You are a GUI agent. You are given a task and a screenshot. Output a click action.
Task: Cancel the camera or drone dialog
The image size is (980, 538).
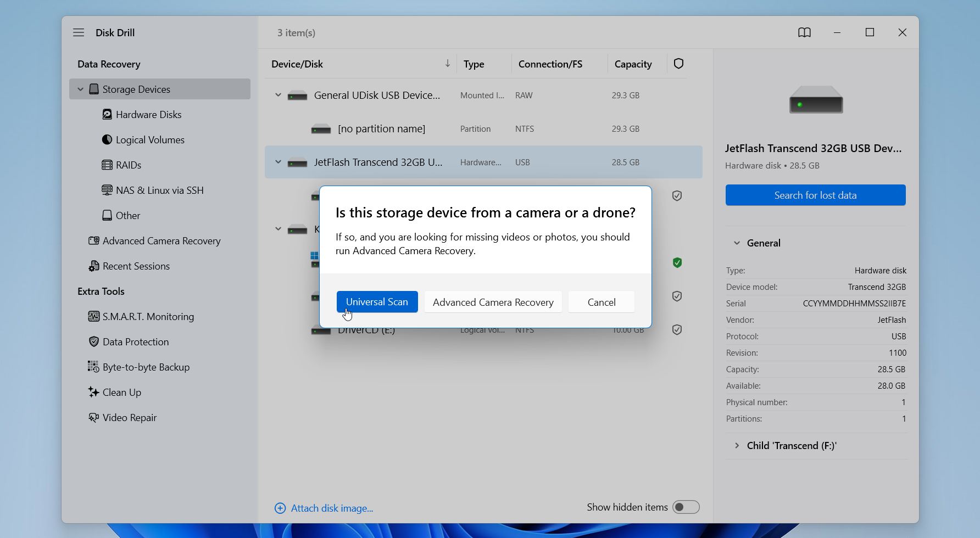tap(602, 302)
